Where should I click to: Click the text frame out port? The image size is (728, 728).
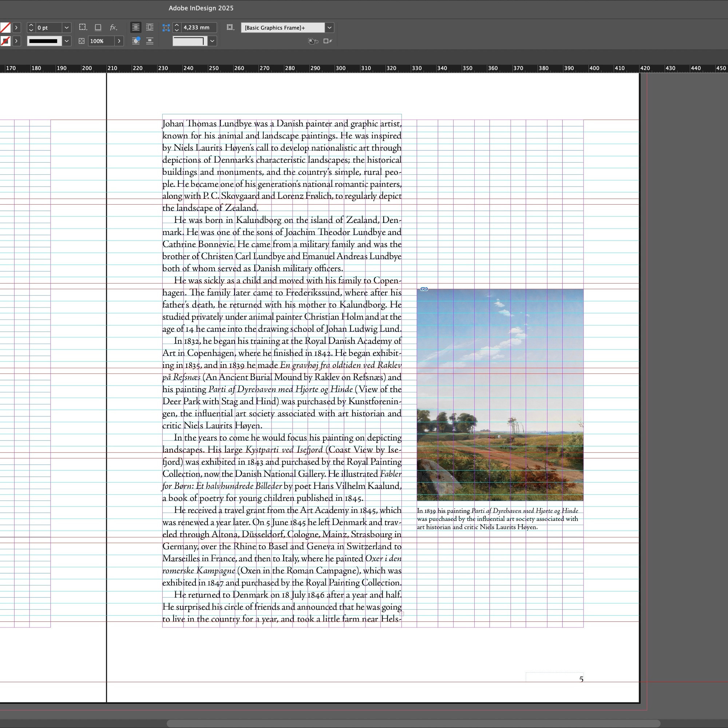[402, 614]
